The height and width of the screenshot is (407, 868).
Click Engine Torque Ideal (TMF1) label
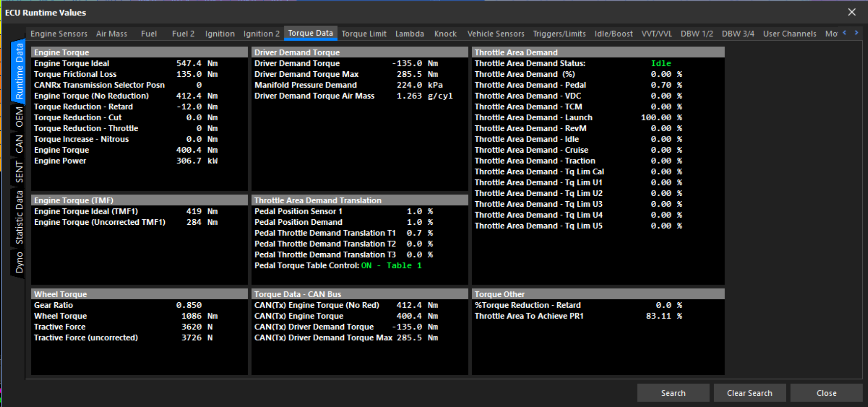click(86, 211)
